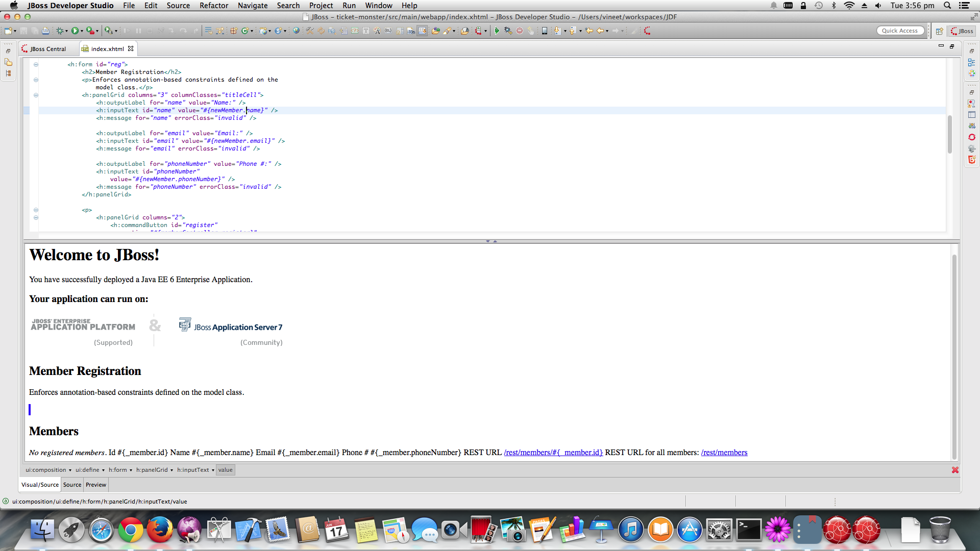This screenshot has height=551, width=980.
Task: Click the i18n externalize strings icon
Action: 411,31
